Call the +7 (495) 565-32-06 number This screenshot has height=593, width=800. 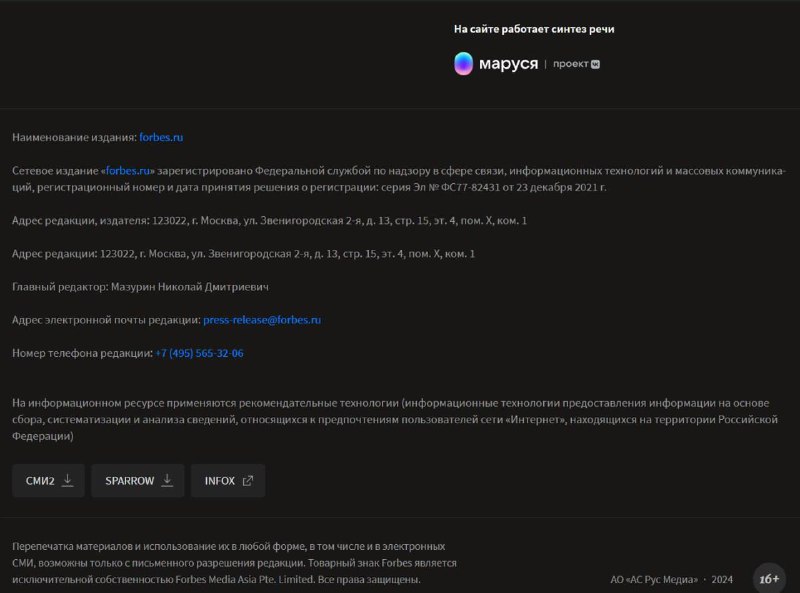pos(199,353)
